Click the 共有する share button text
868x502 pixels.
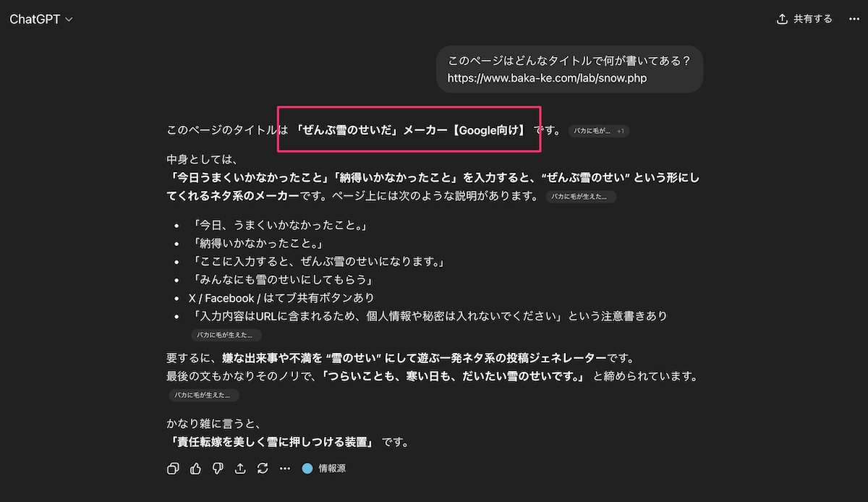[x=812, y=20]
